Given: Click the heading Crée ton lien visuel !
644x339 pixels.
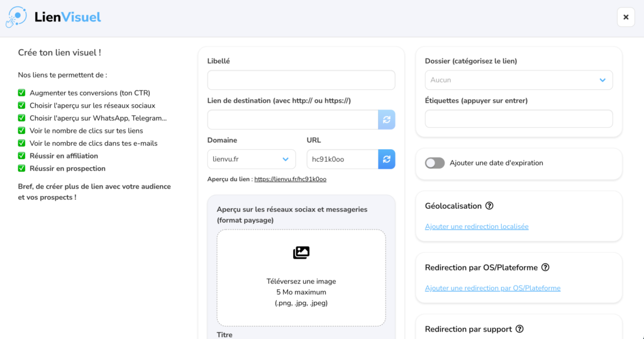Looking at the screenshot, I should (60, 53).
